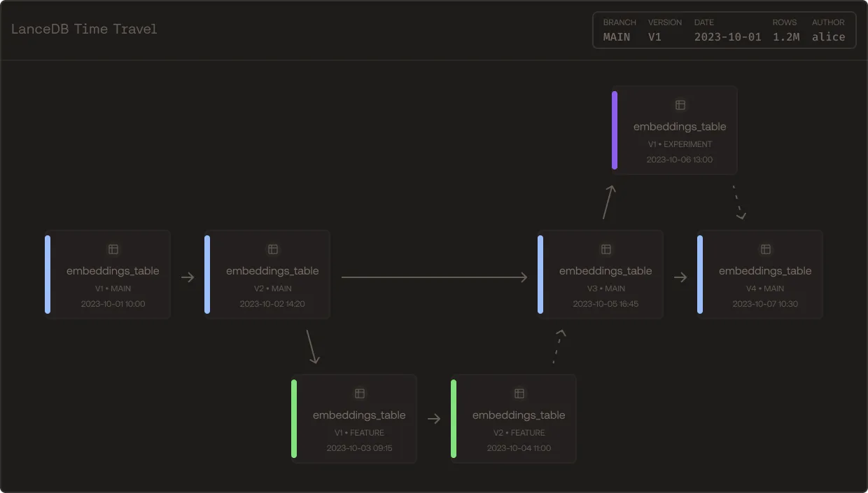Click the V2 • FEATURE label
This screenshot has width=868, height=493.
(x=519, y=433)
